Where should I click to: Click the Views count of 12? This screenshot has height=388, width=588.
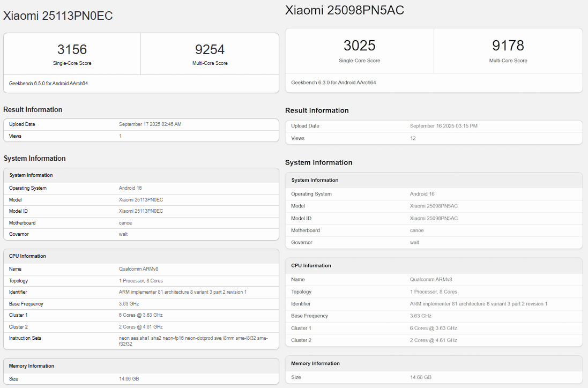413,138
